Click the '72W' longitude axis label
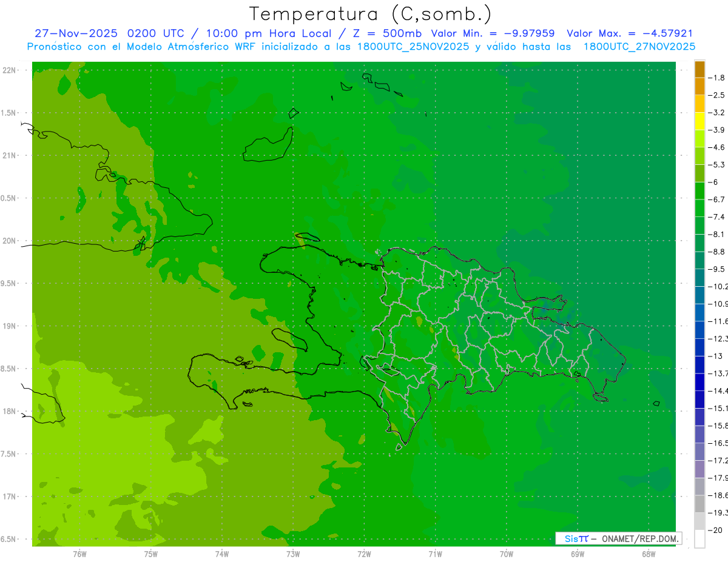 [x=364, y=554]
